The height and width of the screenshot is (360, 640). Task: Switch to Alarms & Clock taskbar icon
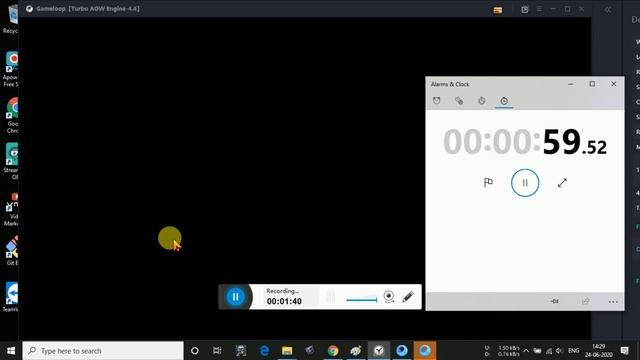(x=379, y=351)
